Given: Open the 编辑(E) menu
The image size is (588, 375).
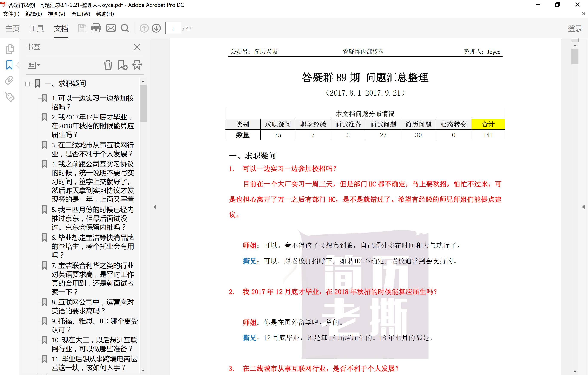Looking at the screenshot, I should [x=34, y=14].
